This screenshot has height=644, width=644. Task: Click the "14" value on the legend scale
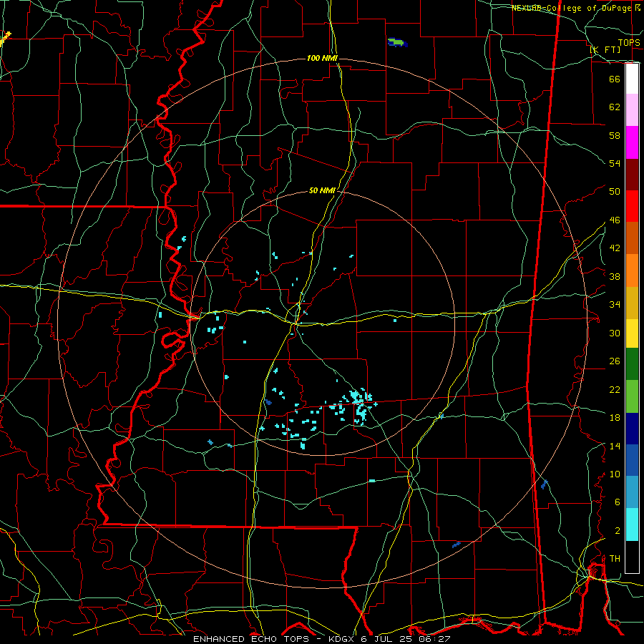click(615, 446)
